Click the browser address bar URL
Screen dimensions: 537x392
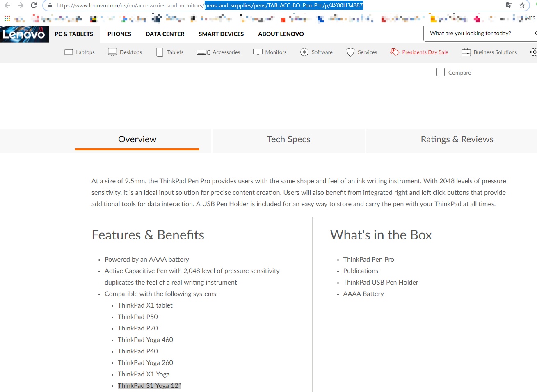pos(209,5)
